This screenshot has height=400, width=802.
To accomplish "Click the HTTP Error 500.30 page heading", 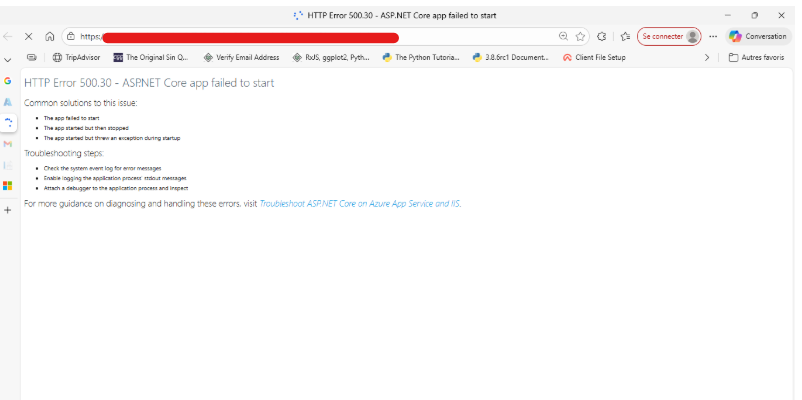I will tap(149, 83).
